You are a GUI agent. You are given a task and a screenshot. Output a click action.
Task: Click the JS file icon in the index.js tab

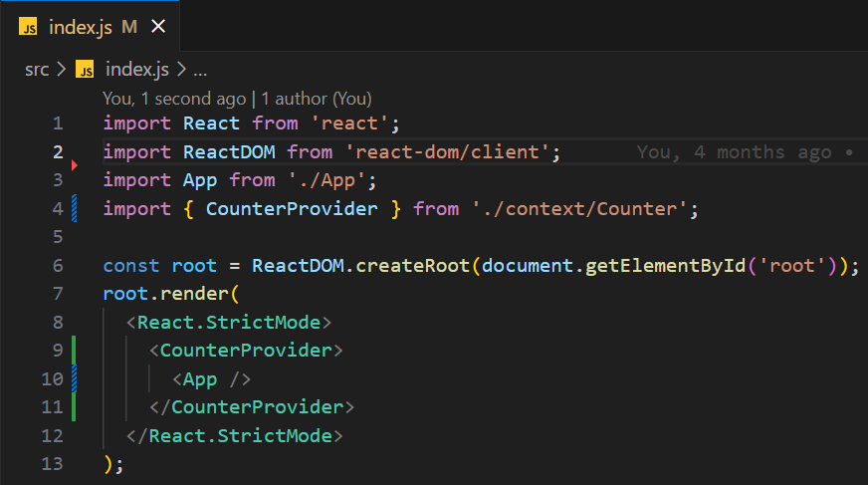point(29,27)
